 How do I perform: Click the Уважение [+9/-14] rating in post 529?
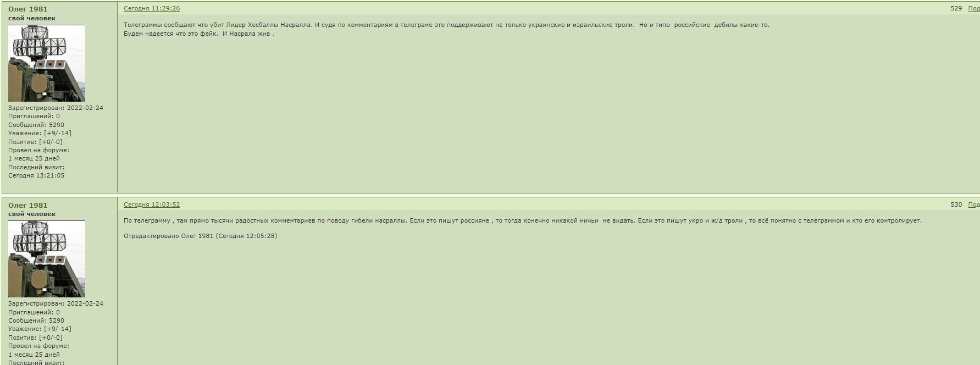pyautogui.click(x=40, y=133)
